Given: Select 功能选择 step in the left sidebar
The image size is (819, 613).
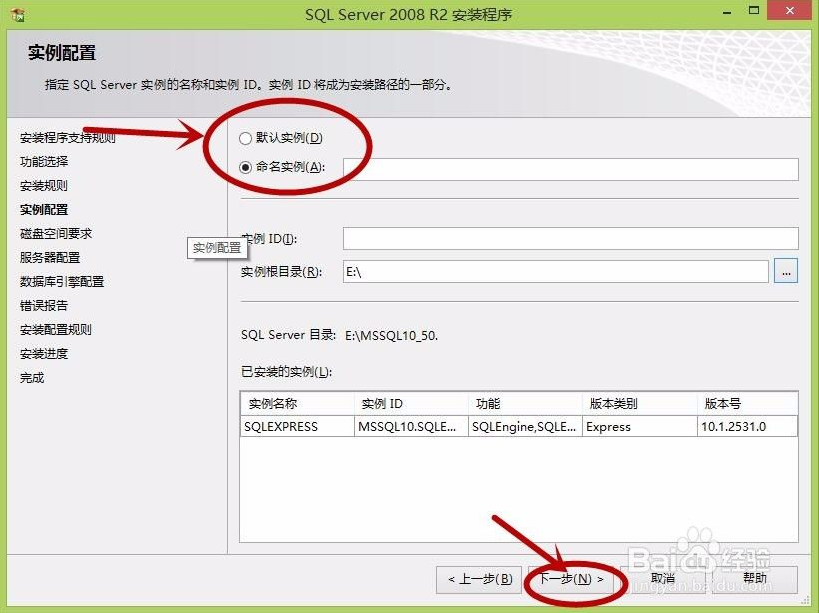Looking at the screenshot, I should click(x=44, y=162).
